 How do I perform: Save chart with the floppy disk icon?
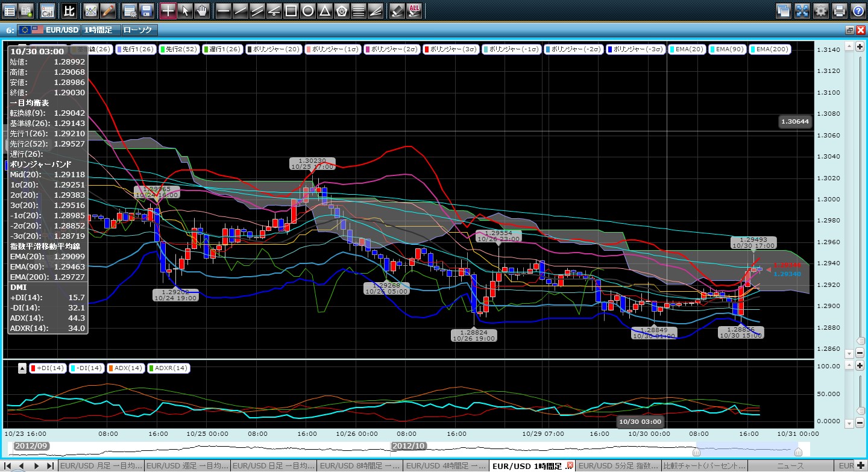click(146, 10)
